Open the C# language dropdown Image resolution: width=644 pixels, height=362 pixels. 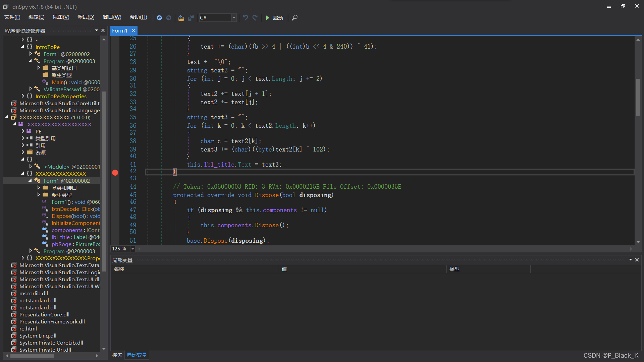[x=234, y=18]
